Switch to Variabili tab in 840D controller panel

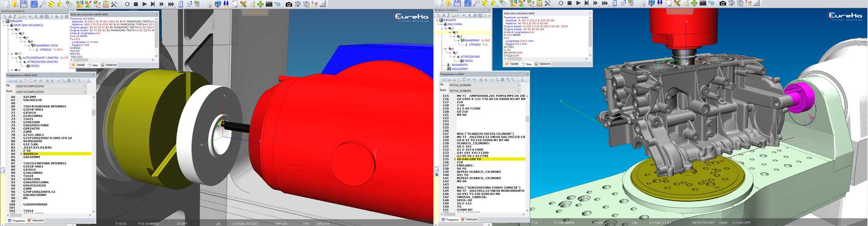pos(512,64)
